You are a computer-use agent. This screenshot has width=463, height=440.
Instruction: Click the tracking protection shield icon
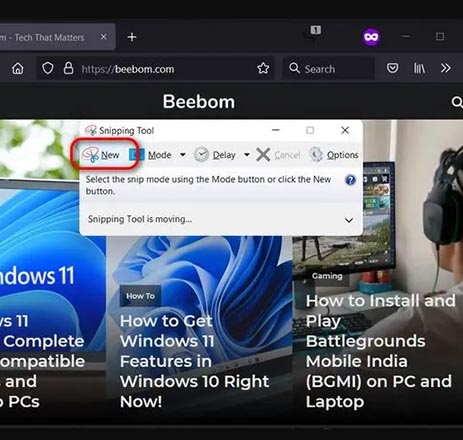coord(48,68)
